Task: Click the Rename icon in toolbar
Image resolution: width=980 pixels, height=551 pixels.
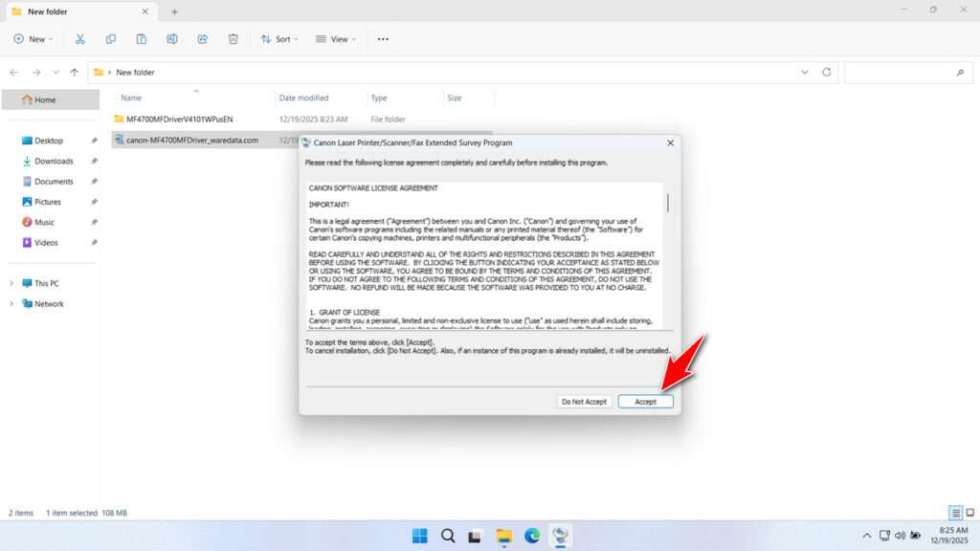Action: tap(172, 39)
